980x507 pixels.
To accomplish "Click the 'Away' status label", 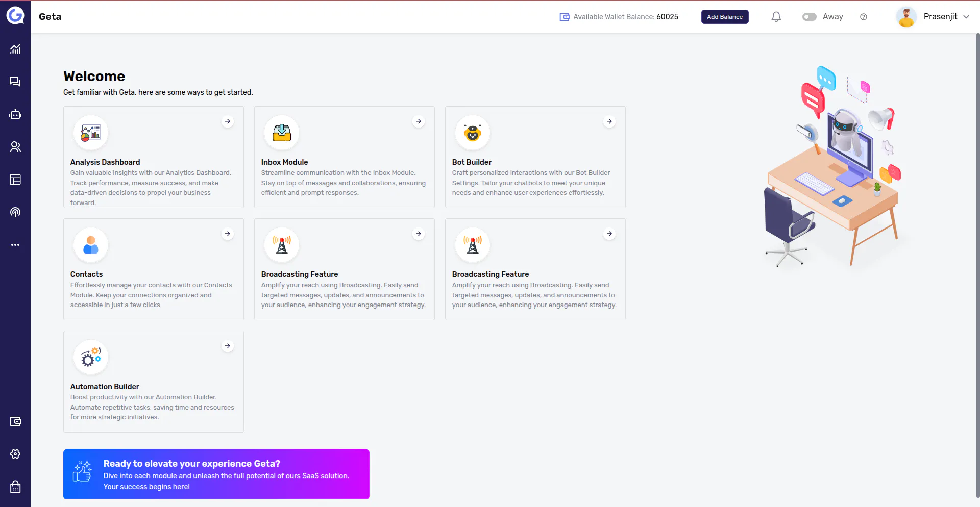I will [833, 17].
